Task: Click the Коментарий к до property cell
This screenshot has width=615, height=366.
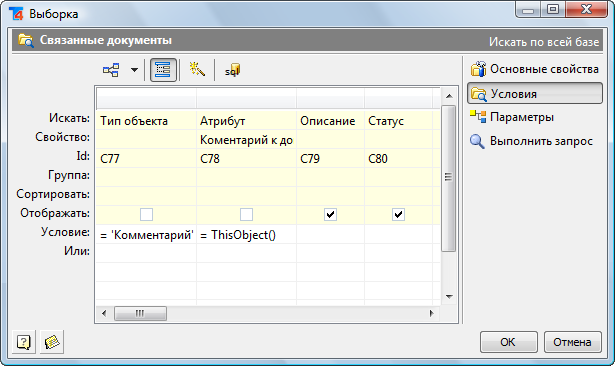Action: pos(246,140)
